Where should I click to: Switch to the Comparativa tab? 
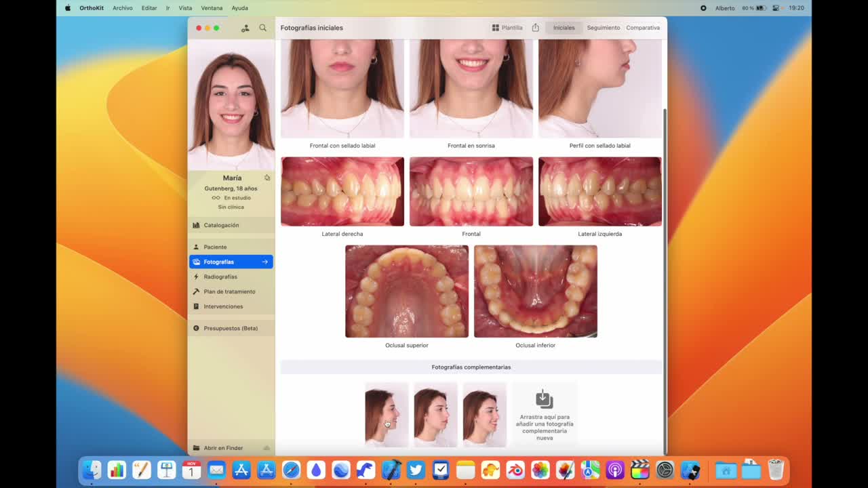coord(643,28)
